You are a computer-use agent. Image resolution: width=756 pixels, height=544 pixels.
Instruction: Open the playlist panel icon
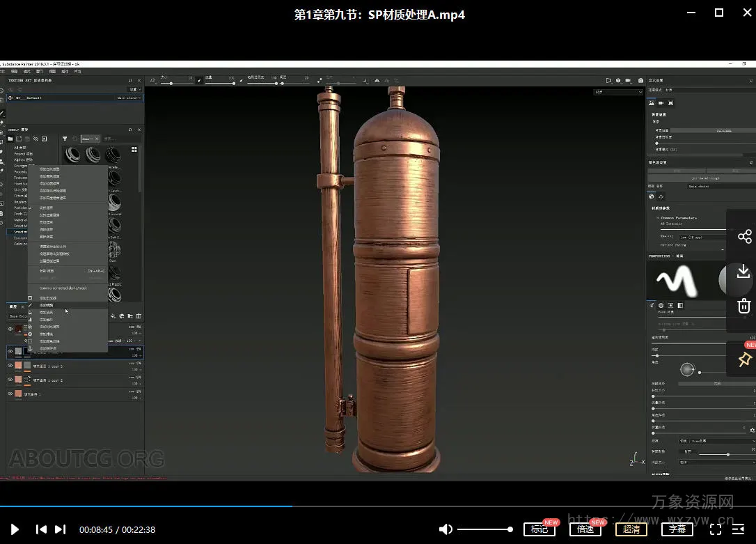click(738, 529)
